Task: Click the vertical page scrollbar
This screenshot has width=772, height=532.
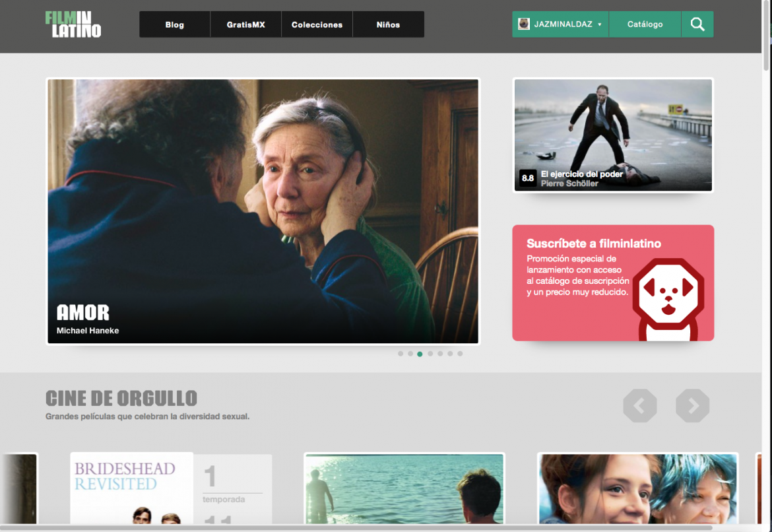Action: [x=766, y=36]
